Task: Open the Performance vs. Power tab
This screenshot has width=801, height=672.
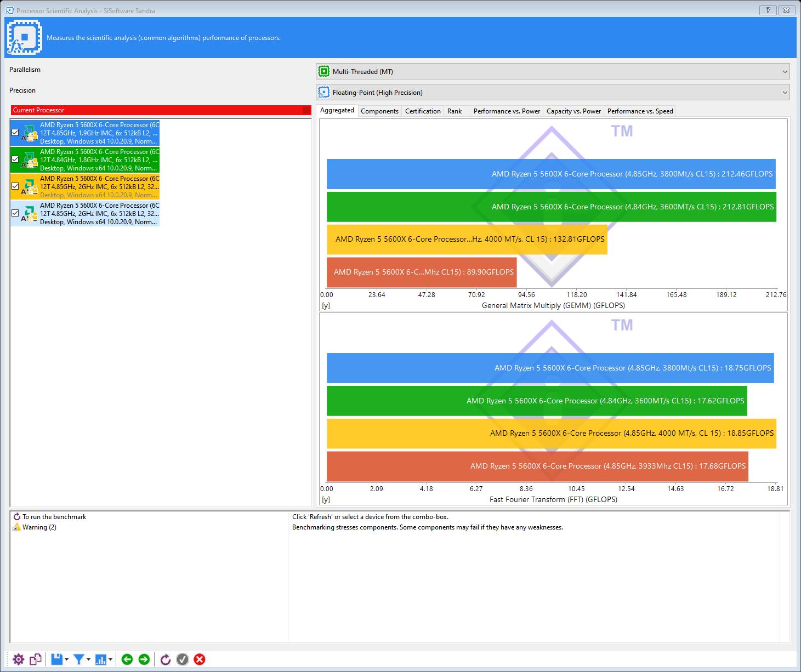Action: pos(507,111)
